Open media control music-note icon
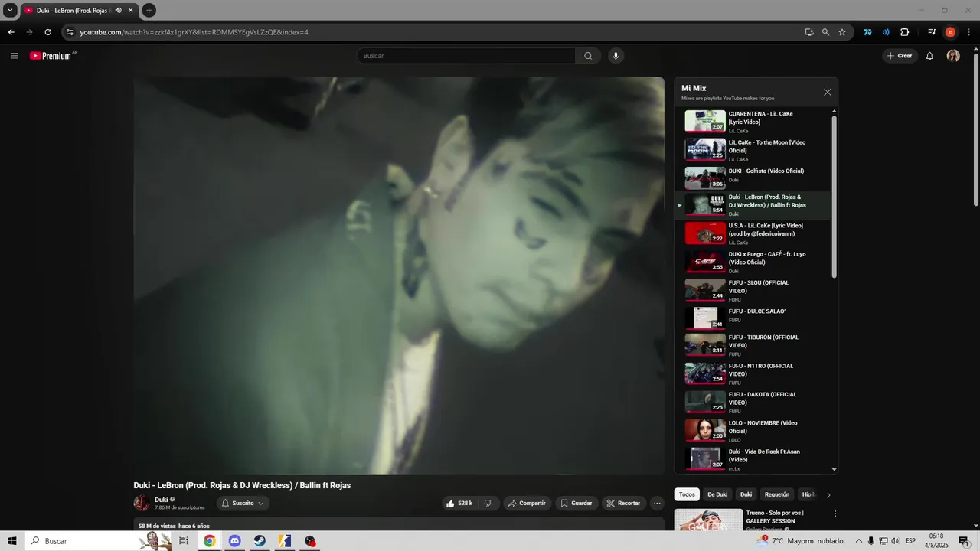The height and width of the screenshot is (551, 980). (x=932, y=32)
